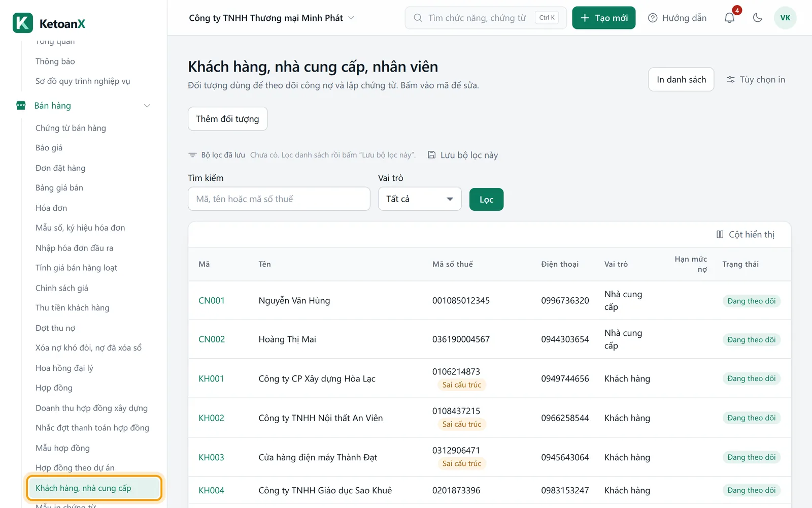
Task: Open customer code KH002
Action: 211,418
